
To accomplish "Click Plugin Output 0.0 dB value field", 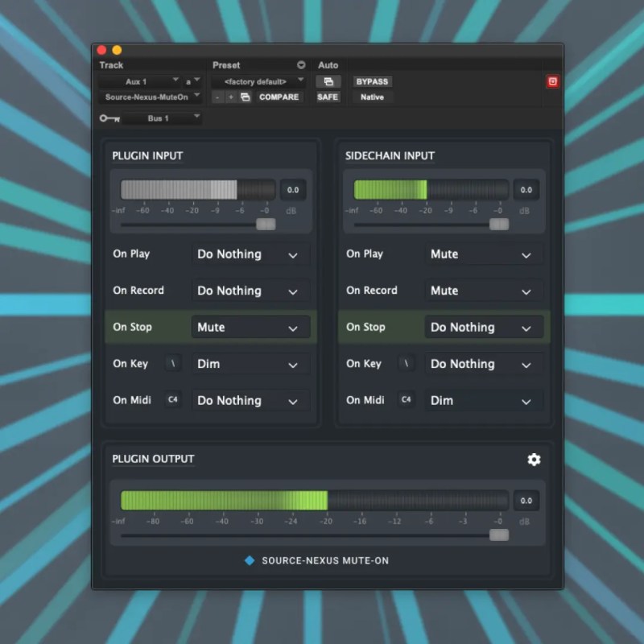I will [526, 501].
